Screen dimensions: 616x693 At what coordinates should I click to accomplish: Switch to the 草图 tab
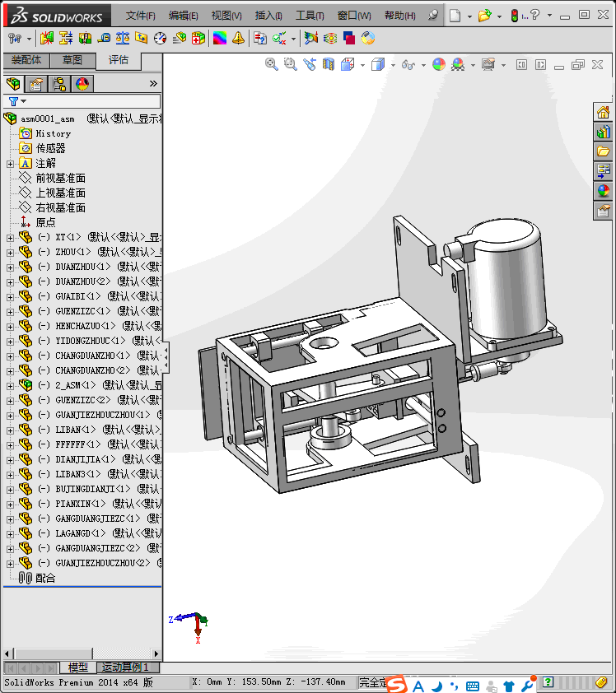[72, 60]
